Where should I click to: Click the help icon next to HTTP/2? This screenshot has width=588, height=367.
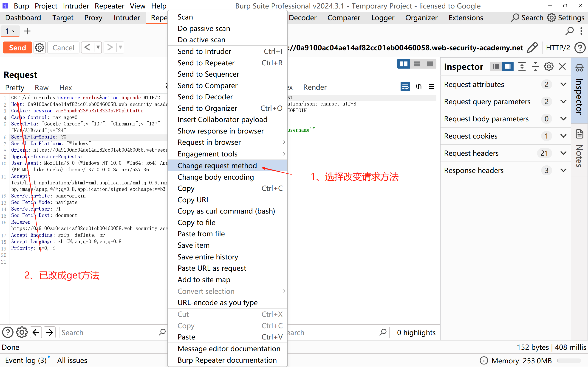[x=580, y=47]
